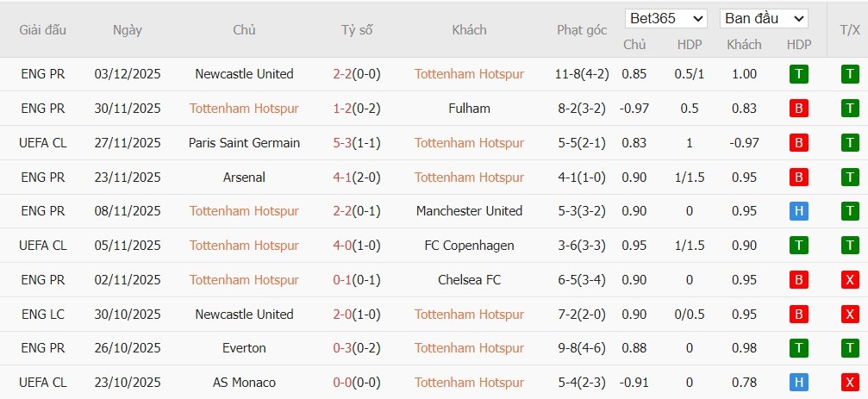
Task: Click the green T HDP badge for Everton match
Action: click(x=798, y=348)
